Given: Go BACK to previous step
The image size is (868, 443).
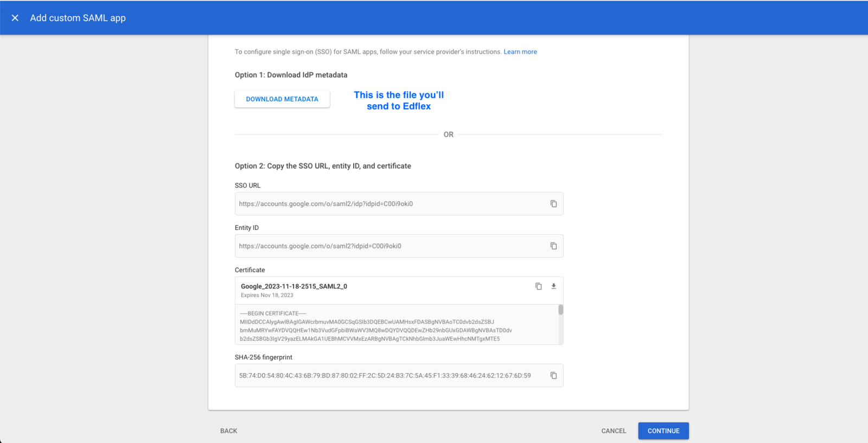Looking at the screenshot, I should (229, 431).
